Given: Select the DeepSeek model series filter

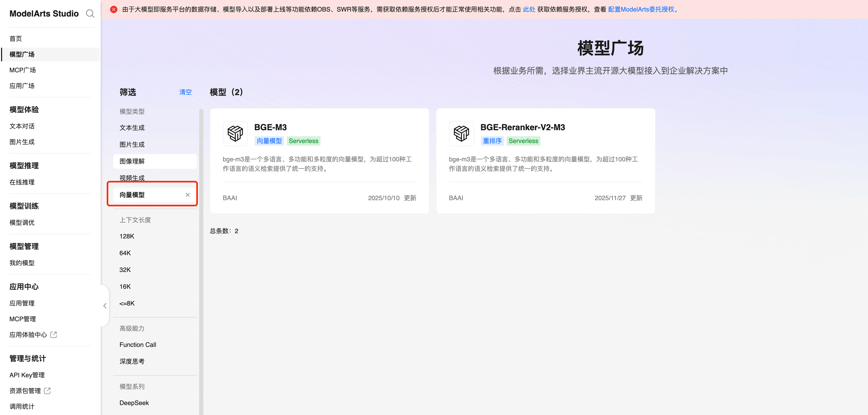Looking at the screenshot, I should (134, 402).
